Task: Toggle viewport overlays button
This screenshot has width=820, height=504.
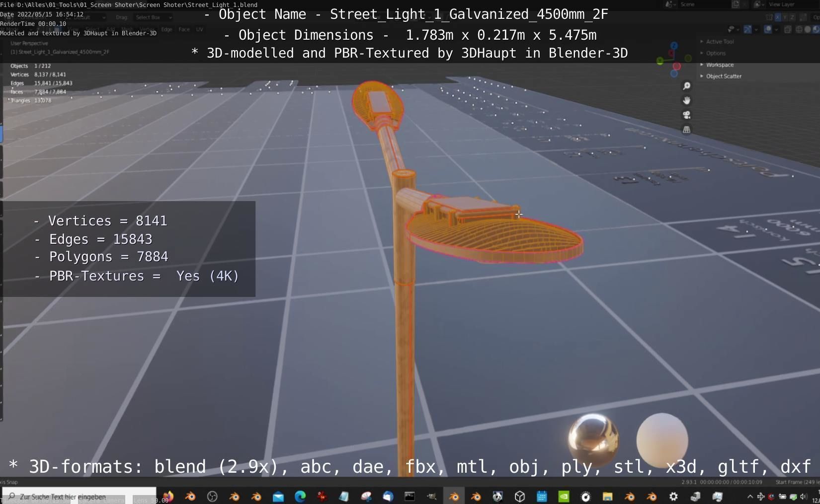Action: [767, 29]
